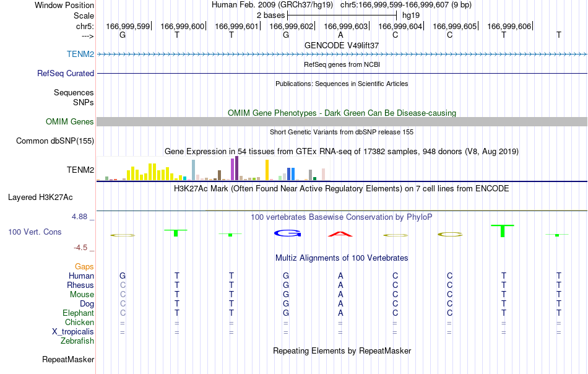Open the RepeatMasker track label
588x374 pixels.
click(x=68, y=359)
